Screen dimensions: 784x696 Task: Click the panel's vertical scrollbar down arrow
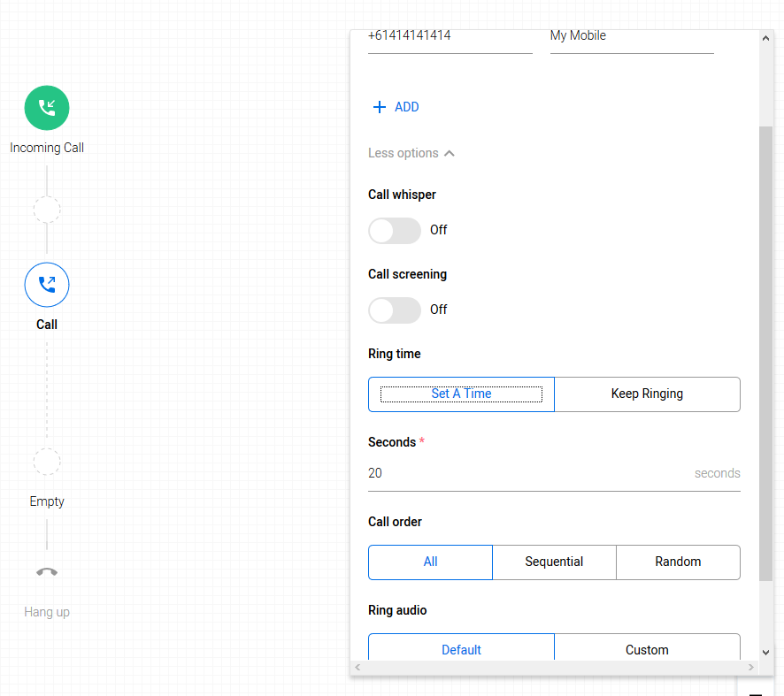[765, 652]
